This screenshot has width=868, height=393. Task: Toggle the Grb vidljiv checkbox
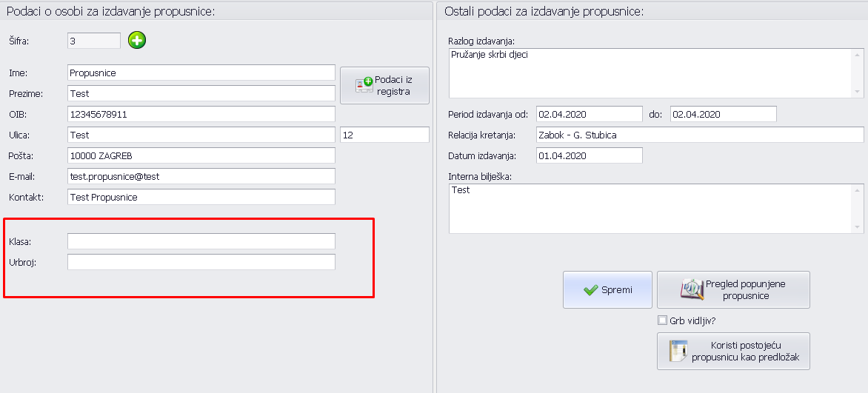663,320
